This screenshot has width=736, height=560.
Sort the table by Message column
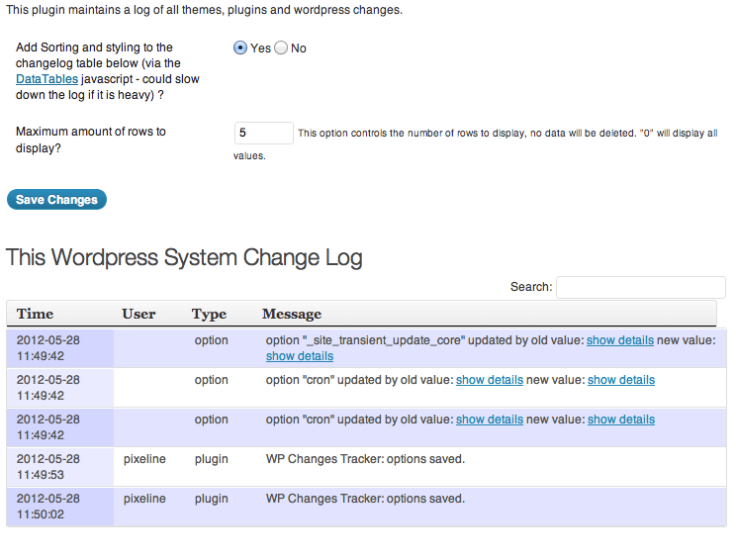coord(292,314)
